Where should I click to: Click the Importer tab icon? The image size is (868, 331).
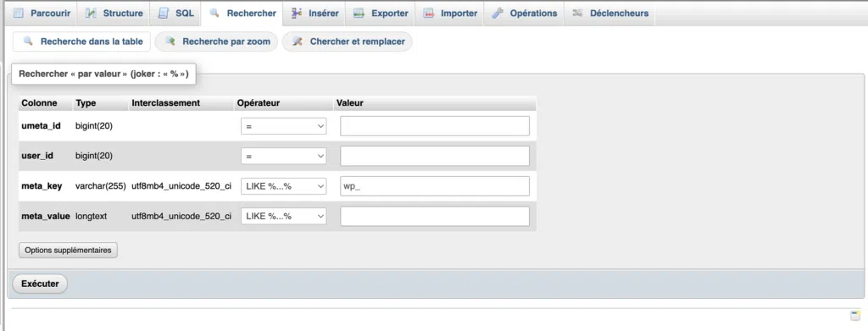click(428, 14)
